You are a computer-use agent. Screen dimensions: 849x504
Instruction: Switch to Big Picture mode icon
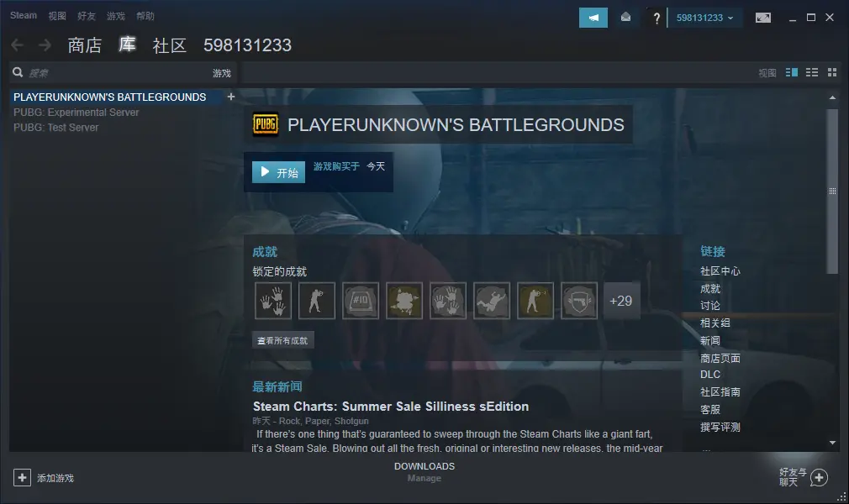coord(762,18)
